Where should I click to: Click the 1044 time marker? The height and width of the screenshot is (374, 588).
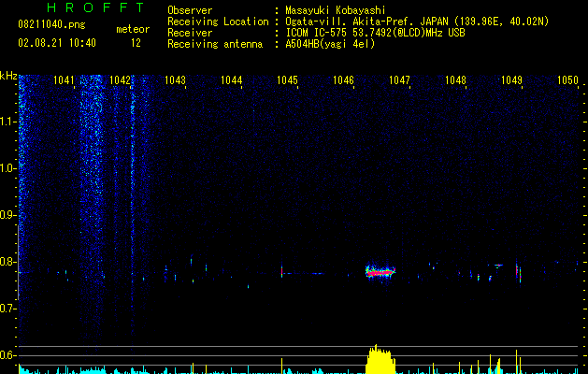pos(232,80)
